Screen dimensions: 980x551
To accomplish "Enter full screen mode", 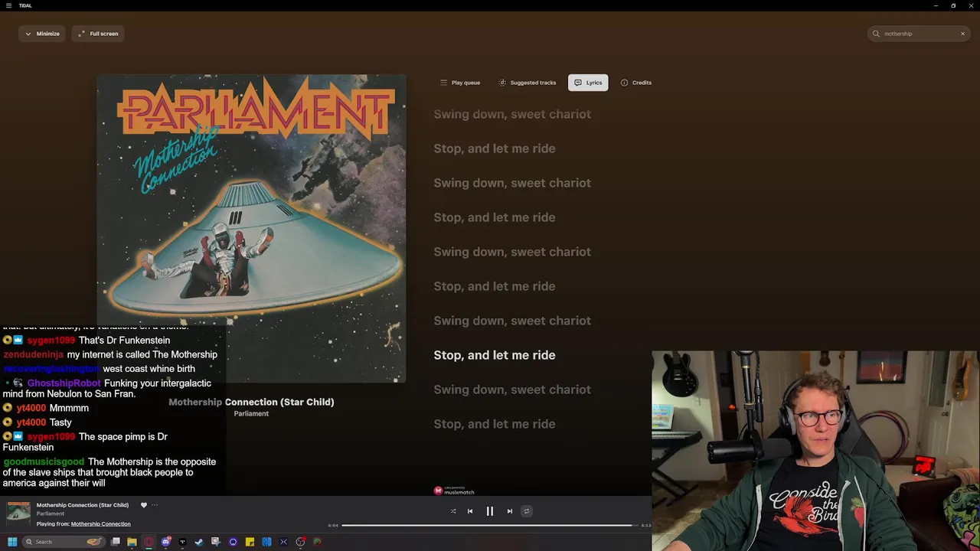I will point(99,34).
